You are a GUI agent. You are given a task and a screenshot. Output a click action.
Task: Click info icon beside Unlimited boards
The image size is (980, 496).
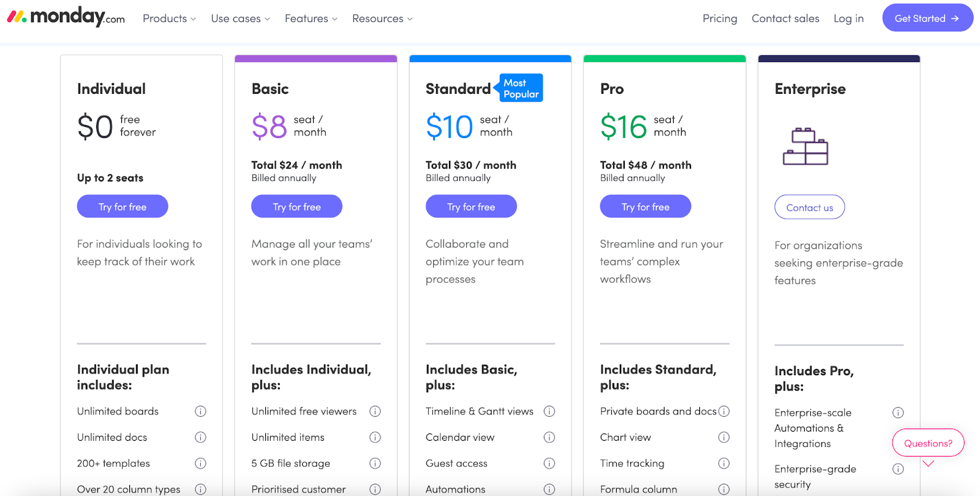(x=200, y=411)
